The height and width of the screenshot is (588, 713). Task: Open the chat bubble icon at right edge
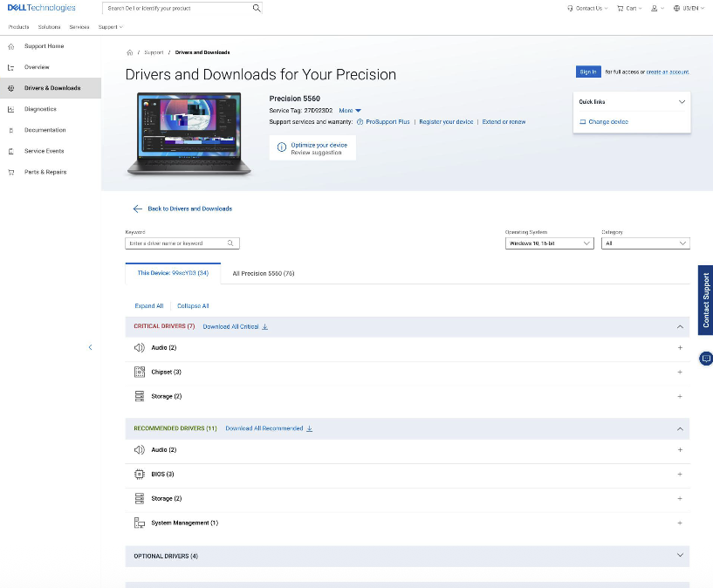[706, 359]
